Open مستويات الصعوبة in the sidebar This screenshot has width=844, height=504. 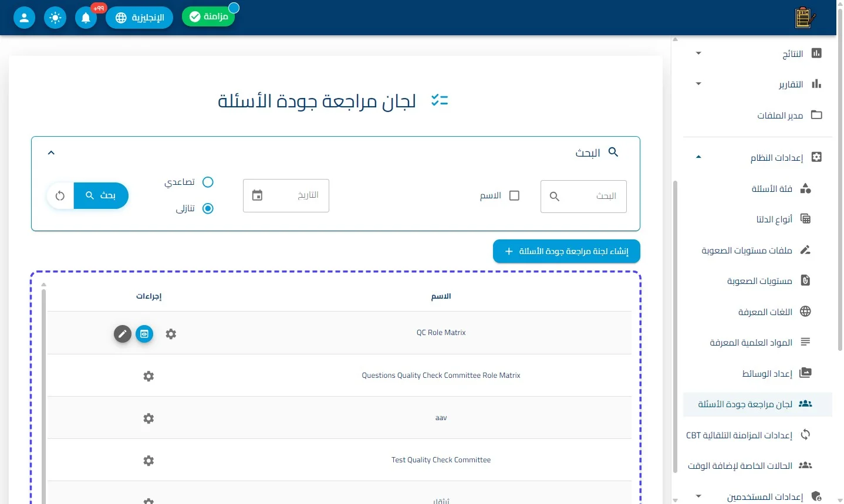(x=758, y=280)
